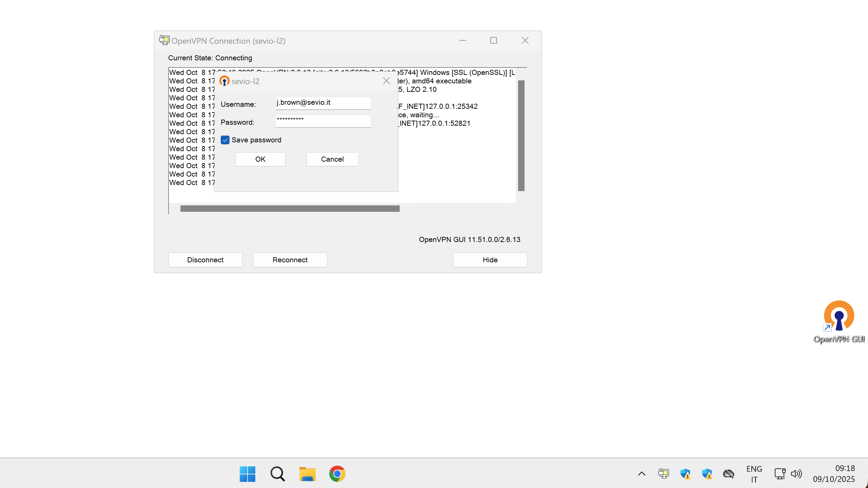The width and height of the screenshot is (868, 488).
Task: Open Google Chrome from the taskbar
Action: click(x=337, y=473)
